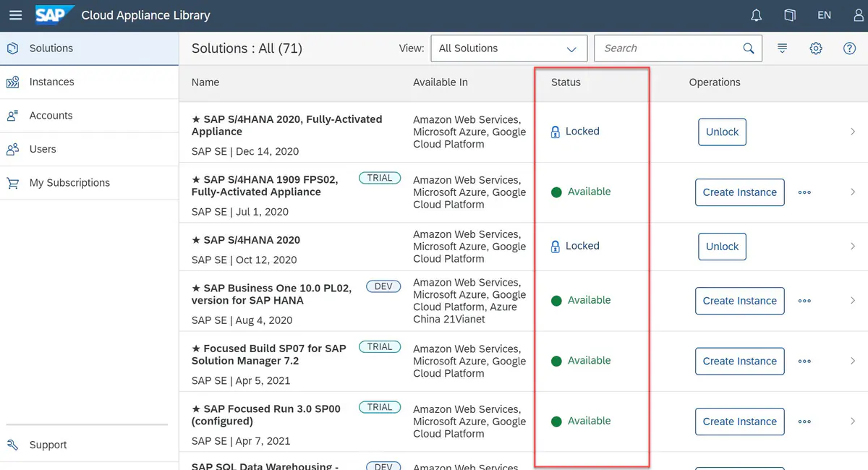This screenshot has height=470, width=868.
Task: Click the 'Solutions : All (71)' heading
Action: coord(247,48)
